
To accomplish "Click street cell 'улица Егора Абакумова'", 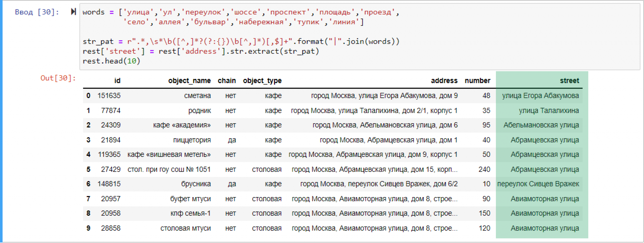I will point(540,96).
